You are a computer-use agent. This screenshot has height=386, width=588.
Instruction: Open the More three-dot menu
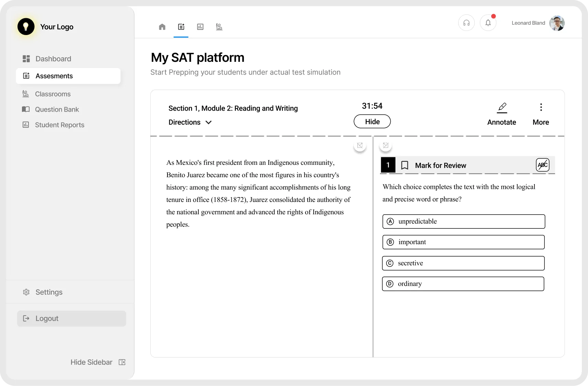coord(541,114)
